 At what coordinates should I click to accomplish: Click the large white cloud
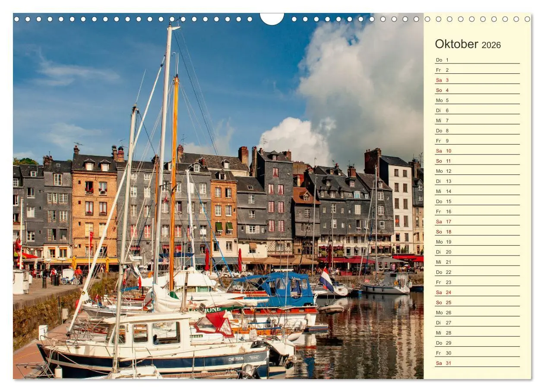pyautogui.click(x=358, y=91)
